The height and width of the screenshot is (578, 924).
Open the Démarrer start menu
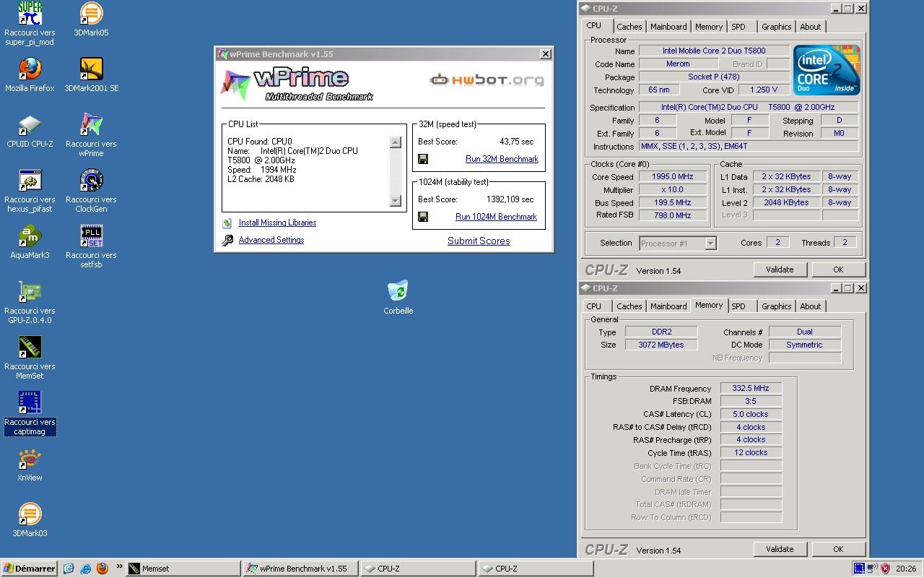click(29, 569)
